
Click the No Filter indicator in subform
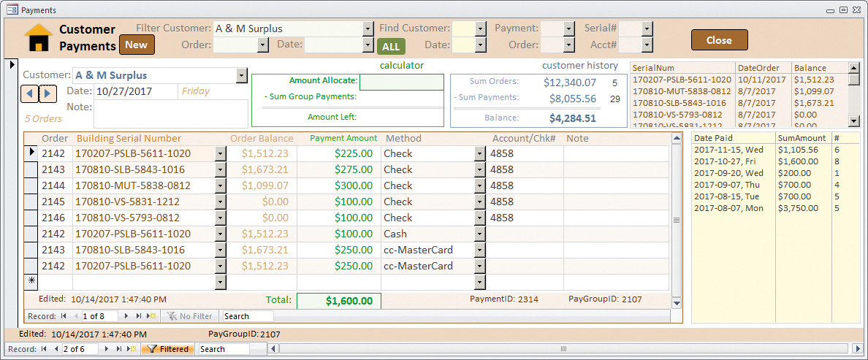coord(189,316)
